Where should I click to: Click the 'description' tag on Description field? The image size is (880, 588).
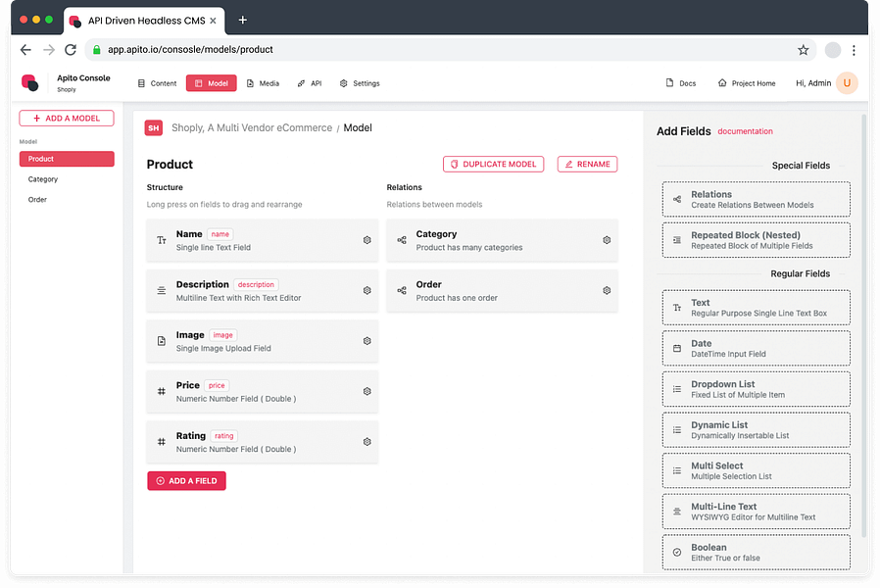256,285
